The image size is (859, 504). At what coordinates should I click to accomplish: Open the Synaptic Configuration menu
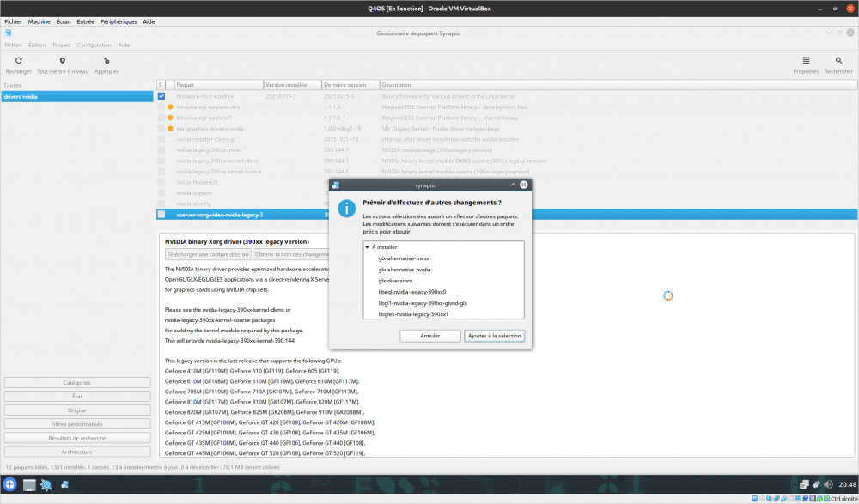pyautogui.click(x=94, y=45)
